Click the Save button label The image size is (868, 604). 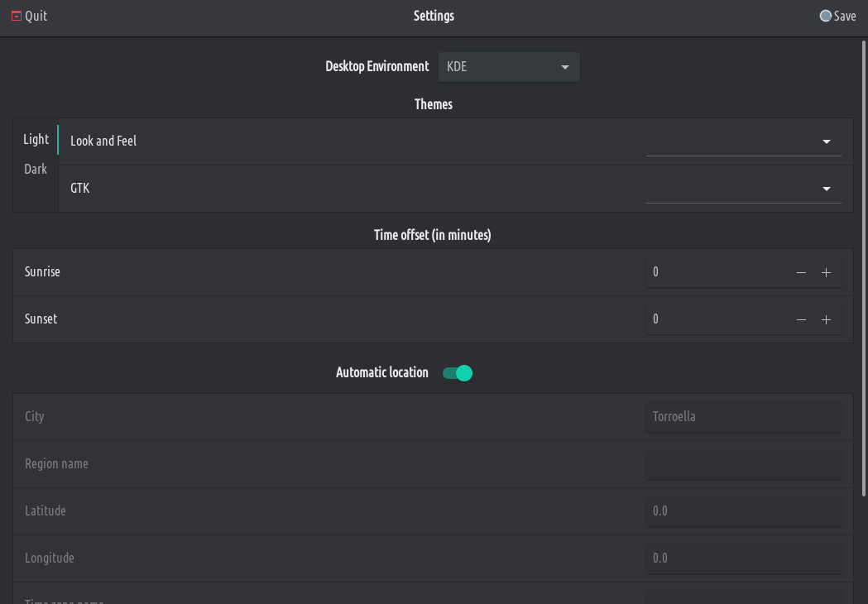coord(845,16)
